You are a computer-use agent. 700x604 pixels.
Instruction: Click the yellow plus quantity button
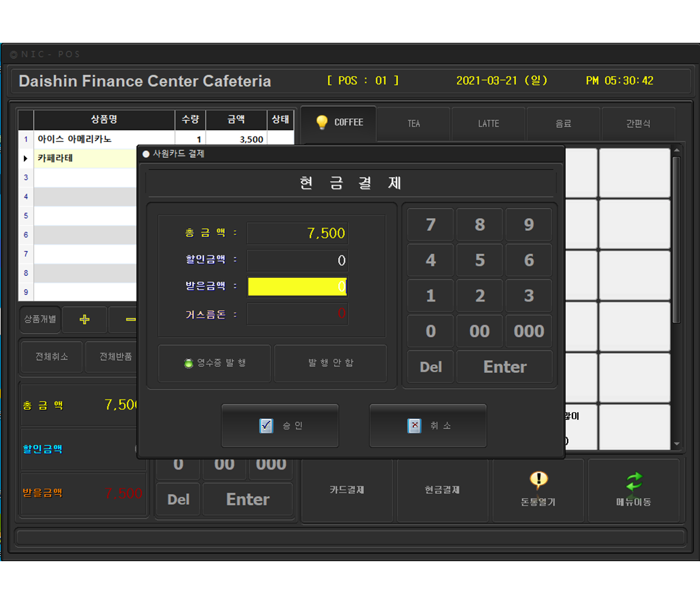tap(84, 319)
